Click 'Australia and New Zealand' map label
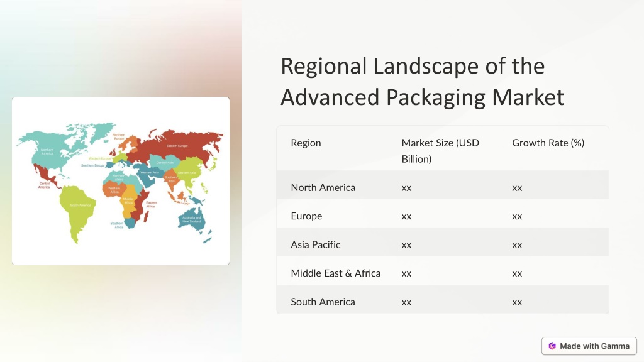 pos(192,219)
